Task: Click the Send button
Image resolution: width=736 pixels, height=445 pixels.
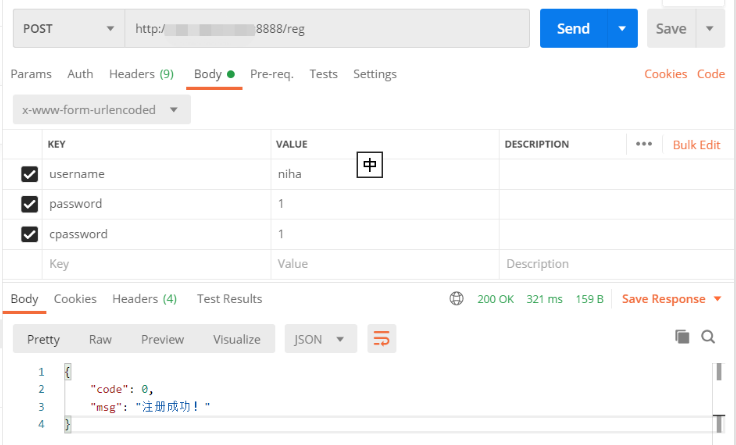Action: point(573,29)
